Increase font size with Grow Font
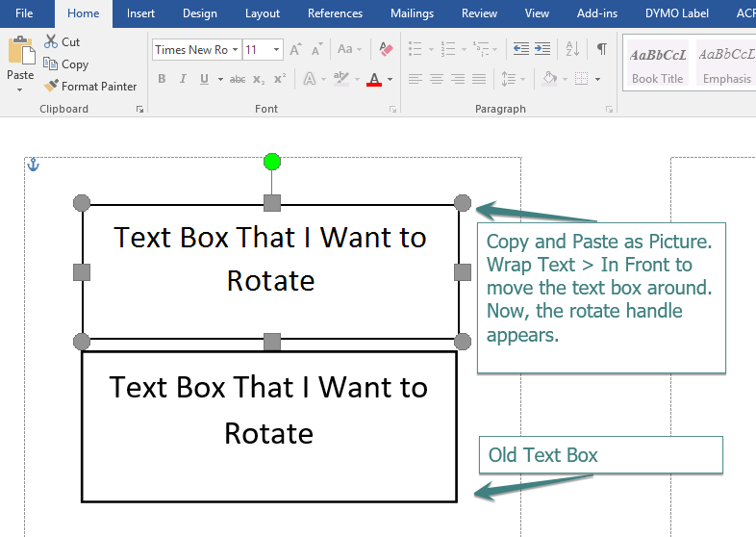The width and height of the screenshot is (756, 537). click(295, 49)
